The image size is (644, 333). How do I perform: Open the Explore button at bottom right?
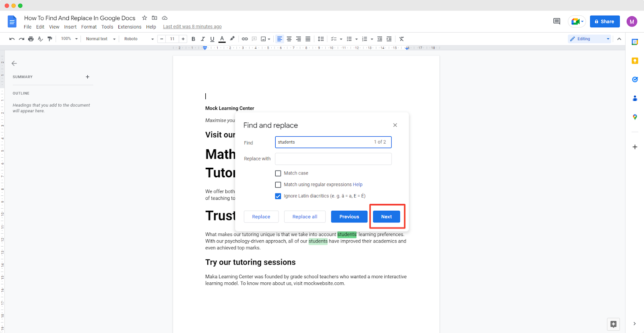point(613,324)
